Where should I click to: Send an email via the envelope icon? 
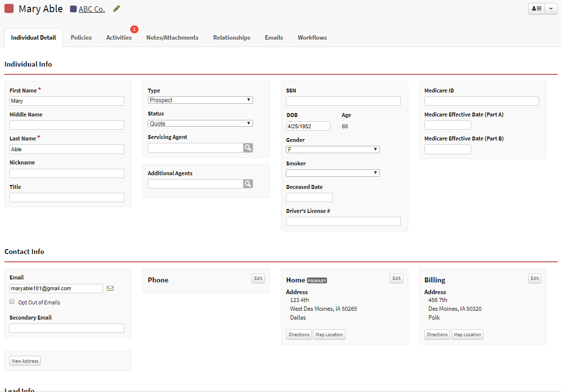point(110,288)
